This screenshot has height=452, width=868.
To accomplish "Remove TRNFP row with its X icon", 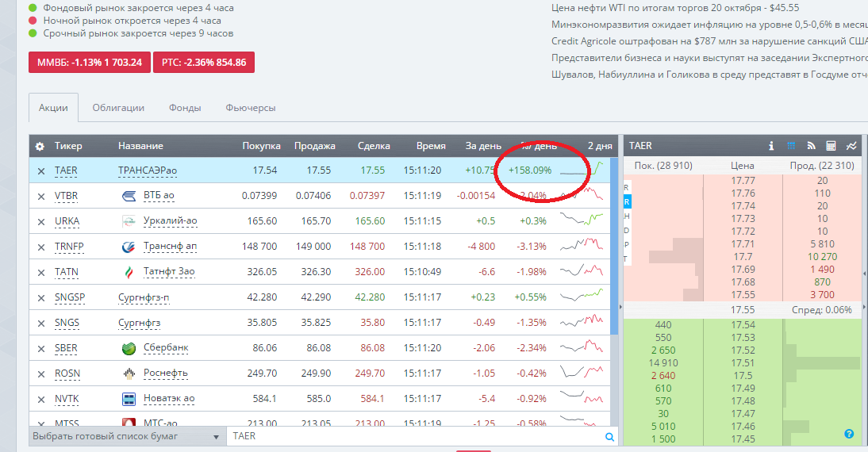I will click(x=41, y=248).
